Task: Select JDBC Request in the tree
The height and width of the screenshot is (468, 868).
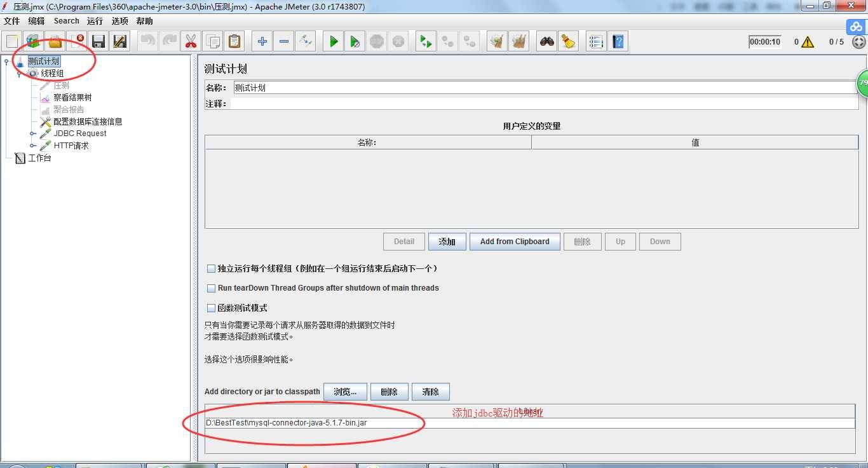Action: click(x=80, y=134)
